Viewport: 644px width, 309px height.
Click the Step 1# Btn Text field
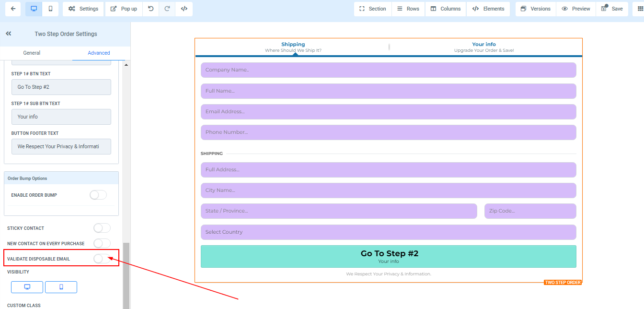61,87
